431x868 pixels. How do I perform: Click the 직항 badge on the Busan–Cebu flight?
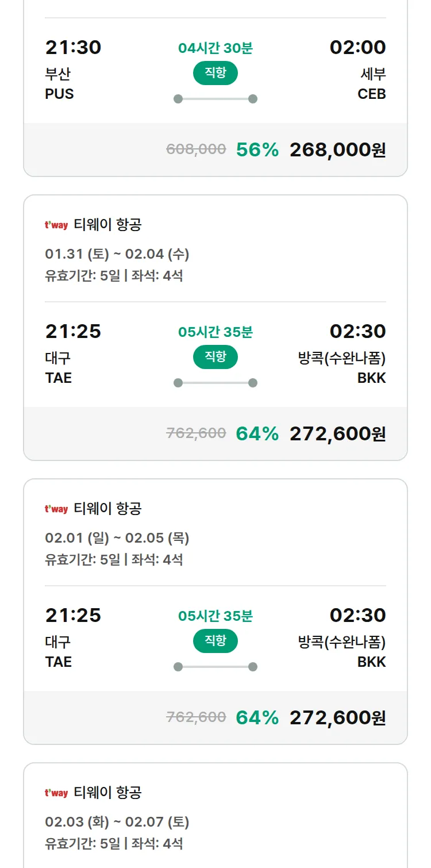point(215,73)
